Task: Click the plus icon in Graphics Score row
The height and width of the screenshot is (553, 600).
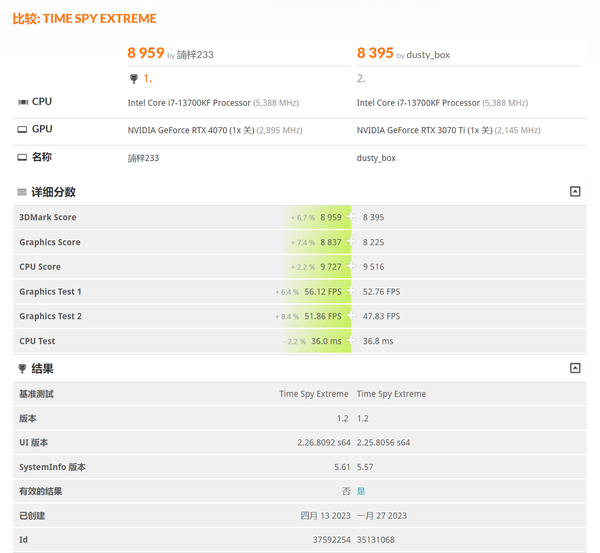Action: coord(351,241)
